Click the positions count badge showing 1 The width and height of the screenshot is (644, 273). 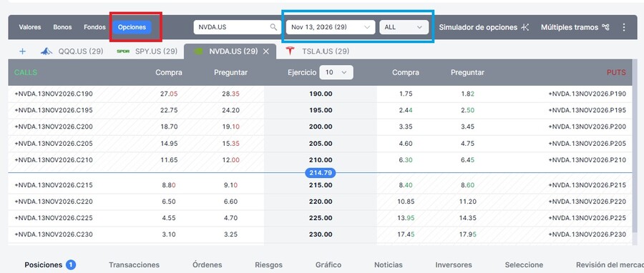71,265
